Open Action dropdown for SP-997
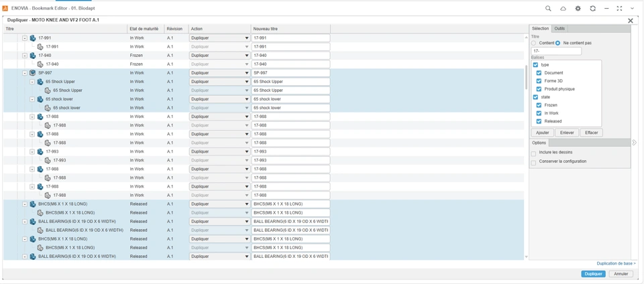 point(220,73)
